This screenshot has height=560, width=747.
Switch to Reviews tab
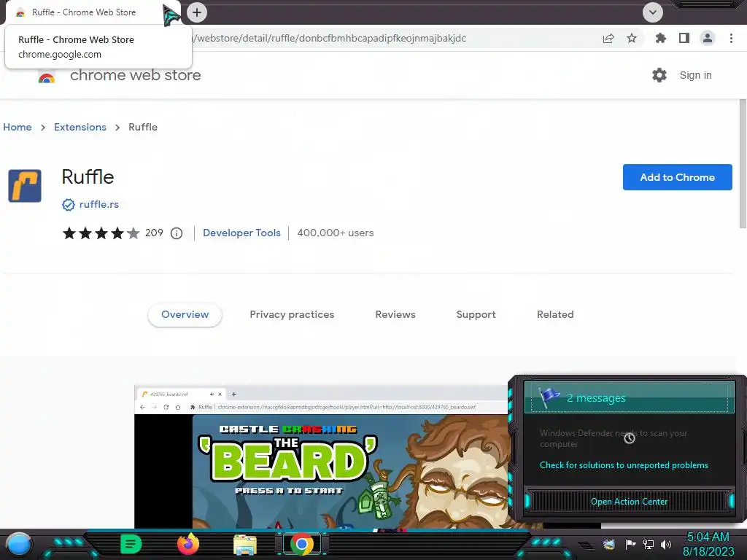pos(395,315)
